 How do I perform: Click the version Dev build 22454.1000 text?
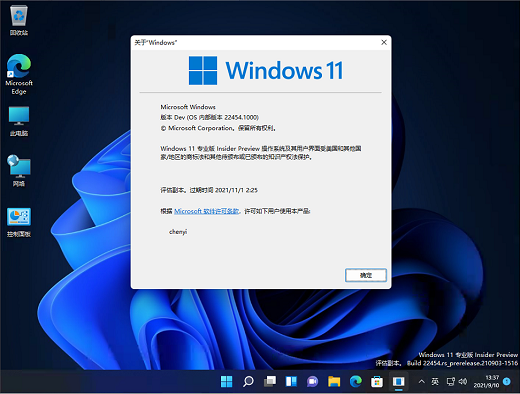click(x=209, y=117)
